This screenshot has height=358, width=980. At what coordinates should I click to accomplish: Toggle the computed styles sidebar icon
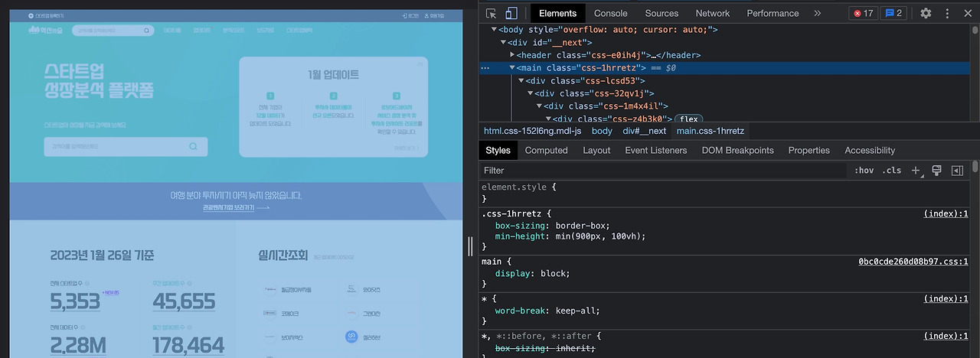coord(957,171)
